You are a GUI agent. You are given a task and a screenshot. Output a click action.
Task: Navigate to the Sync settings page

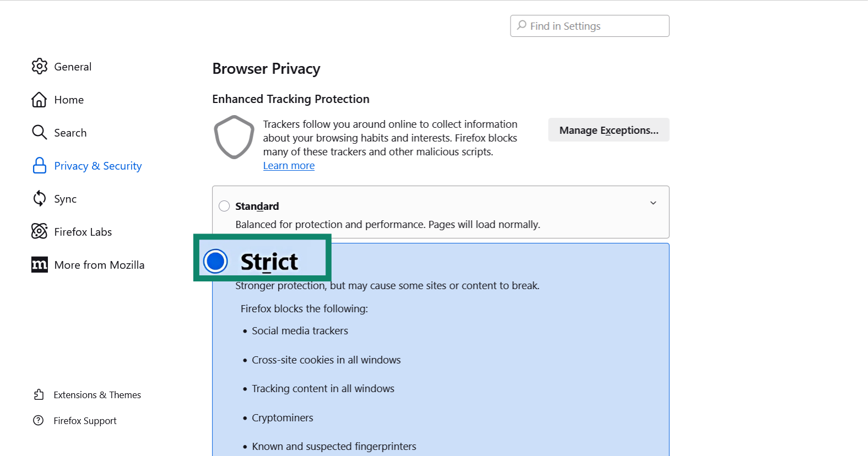[65, 199]
